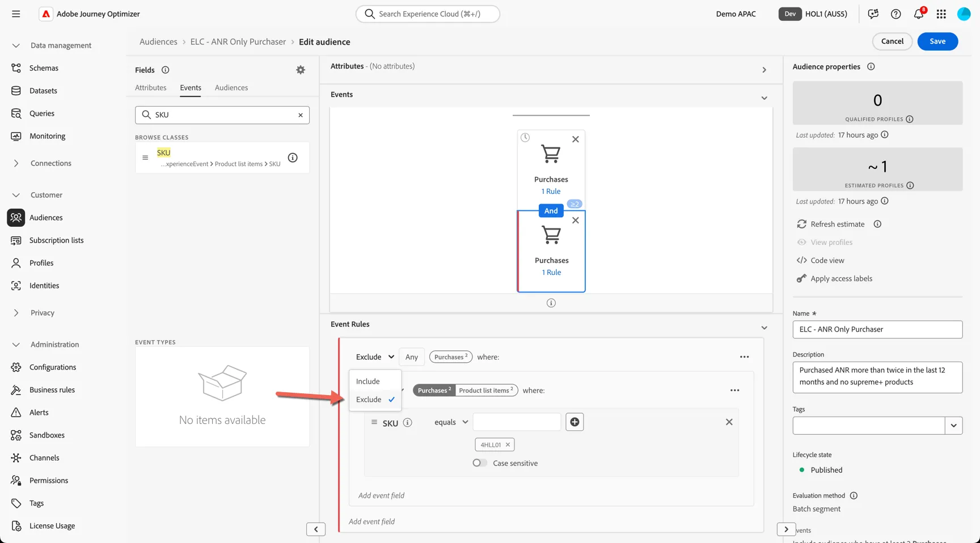Open the app switcher grid icon
Image resolution: width=980 pixels, height=543 pixels.
[941, 14]
